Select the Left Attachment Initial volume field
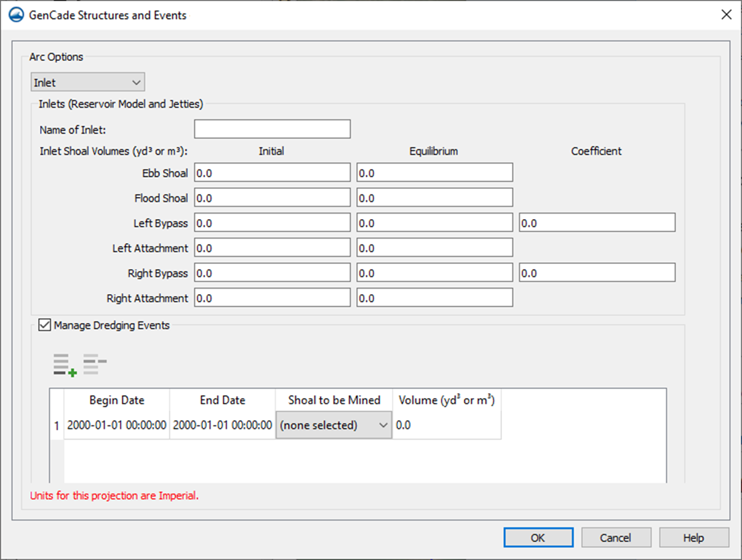Image resolution: width=742 pixels, height=560 pixels. (x=273, y=248)
